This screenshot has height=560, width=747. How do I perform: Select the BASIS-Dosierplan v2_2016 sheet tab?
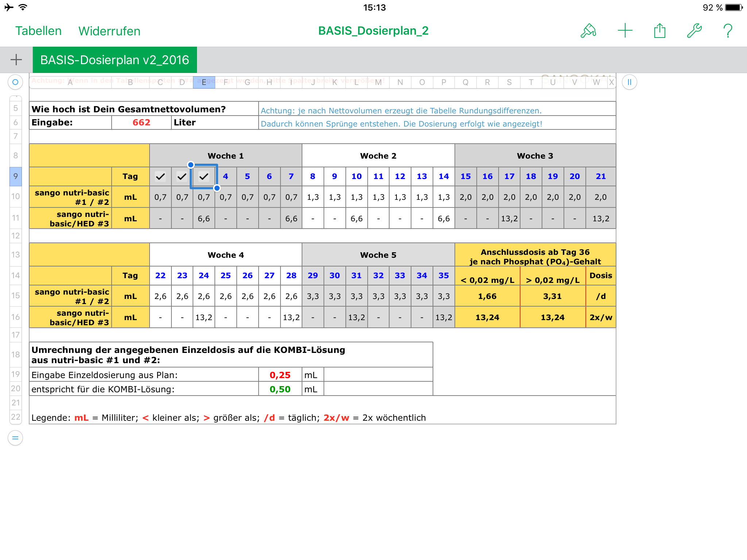click(115, 60)
